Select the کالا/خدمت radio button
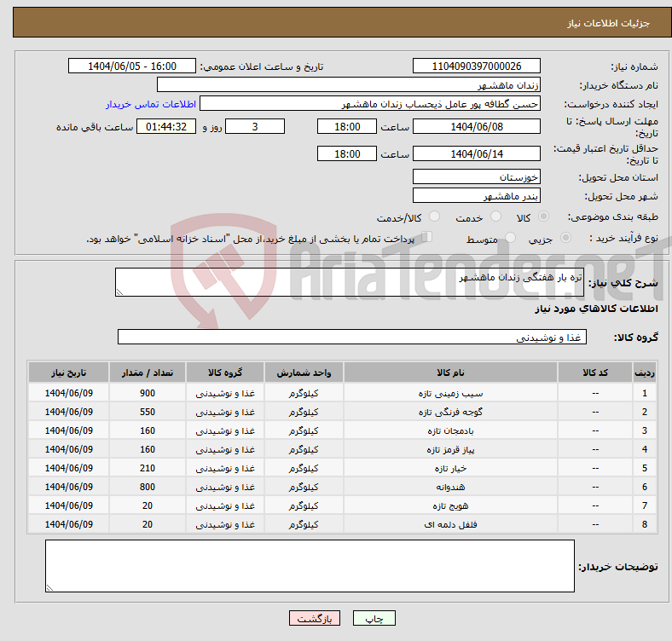 tap(435, 217)
